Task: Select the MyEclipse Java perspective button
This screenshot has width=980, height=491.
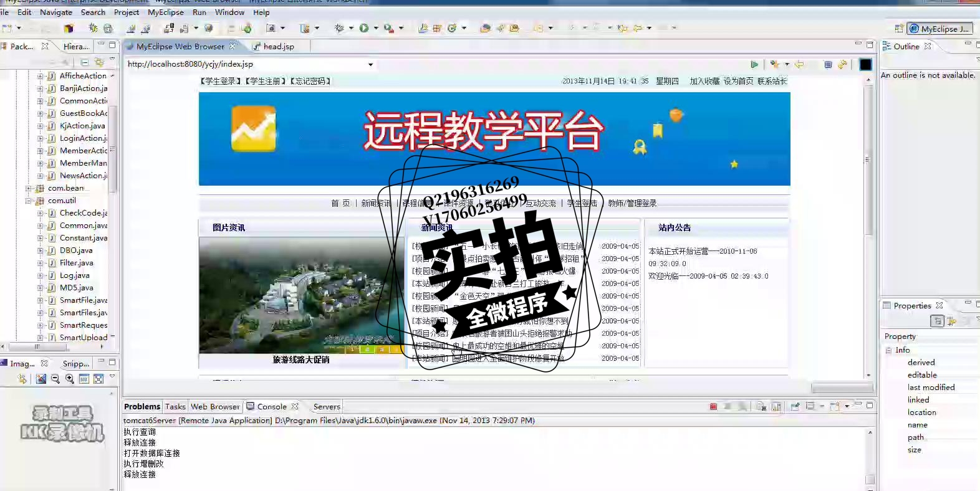Action: (939, 29)
